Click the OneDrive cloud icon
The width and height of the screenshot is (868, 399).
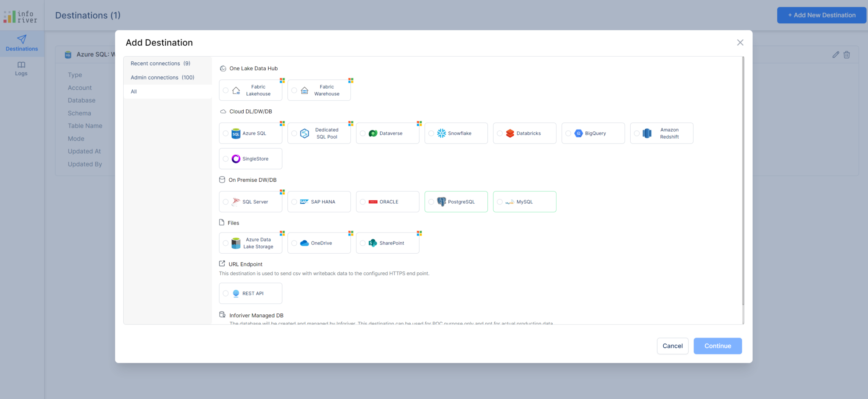point(304,243)
